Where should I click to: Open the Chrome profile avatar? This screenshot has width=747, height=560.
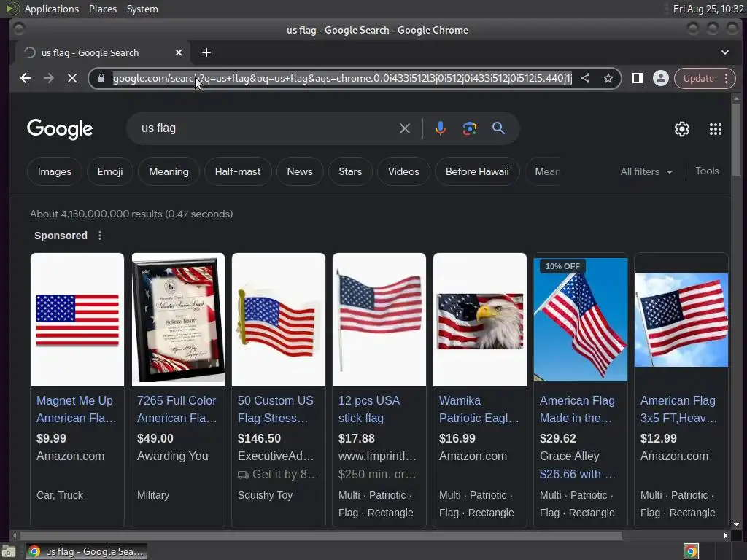[x=660, y=78]
